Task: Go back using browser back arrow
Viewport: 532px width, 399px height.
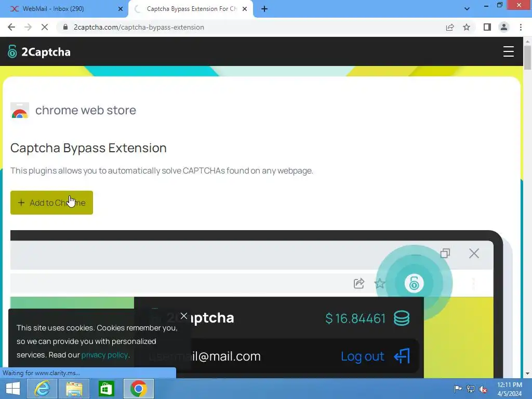Action: 11,27
